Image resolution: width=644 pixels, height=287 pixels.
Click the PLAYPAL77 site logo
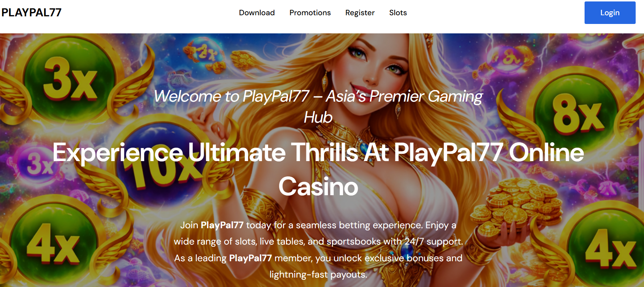(x=32, y=12)
